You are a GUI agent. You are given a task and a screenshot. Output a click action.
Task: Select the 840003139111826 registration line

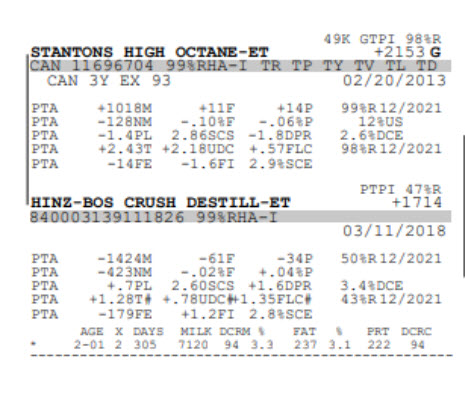[x=241, y=217]
